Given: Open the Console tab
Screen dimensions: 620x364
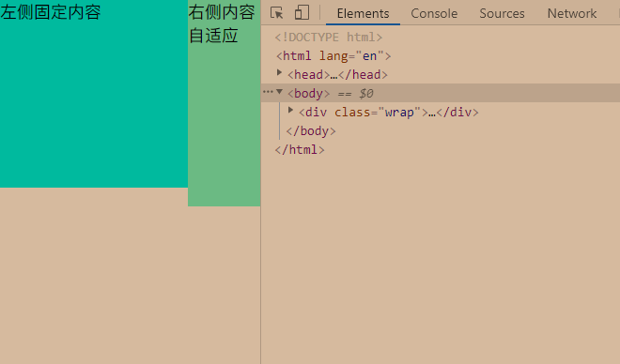Looking at the screenshot, I should pyautogui.click(x=434, y=13).
